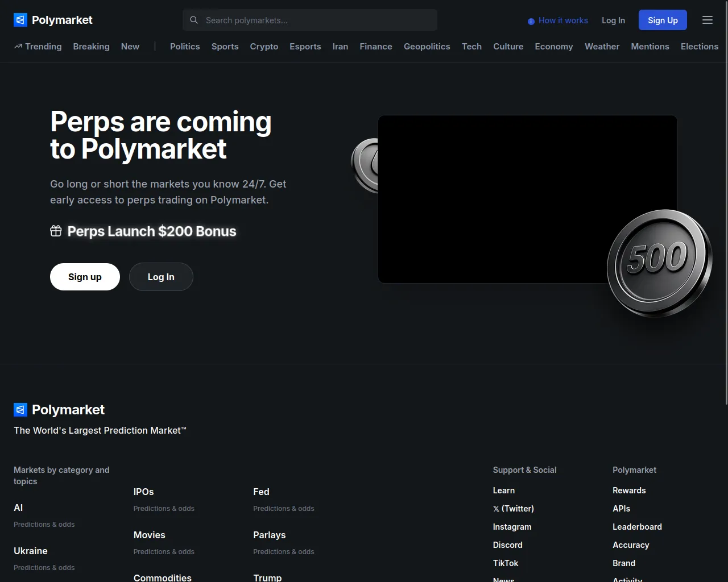Open the Accuracy footer link
728x582 pixels.
coord(631,545)
